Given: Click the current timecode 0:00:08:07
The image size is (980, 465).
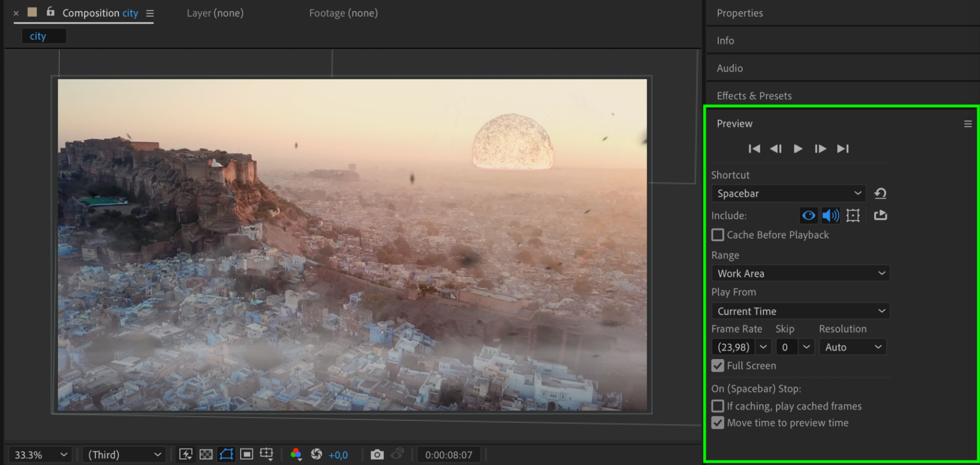Looking at the screenshot, I should point(449,455).
